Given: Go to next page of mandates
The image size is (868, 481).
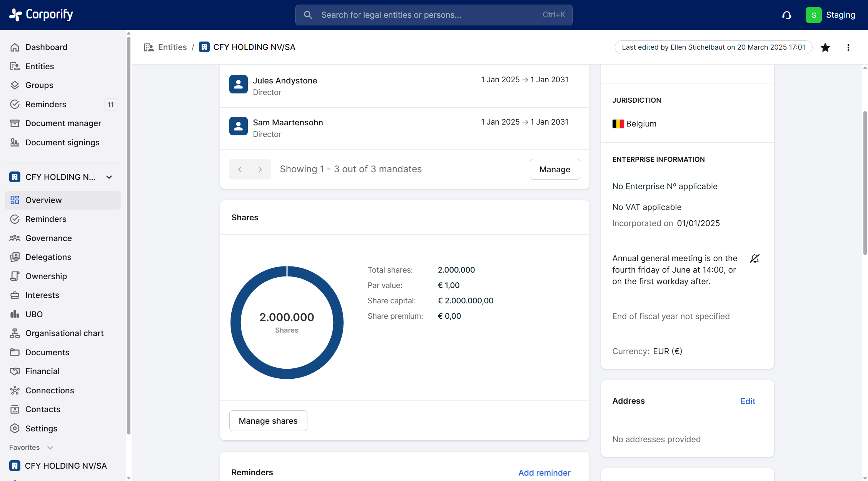Looking at the screenshot, I should point(260,169).
